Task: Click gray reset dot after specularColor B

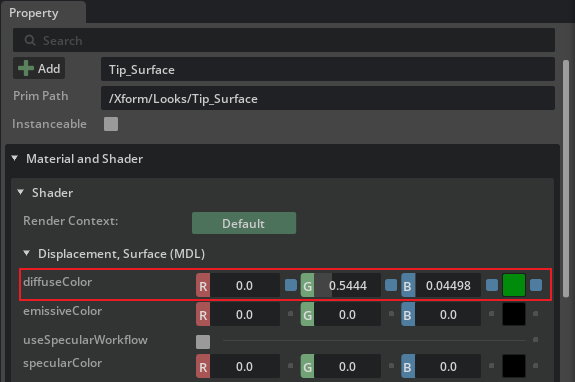Action: [492, 366]
